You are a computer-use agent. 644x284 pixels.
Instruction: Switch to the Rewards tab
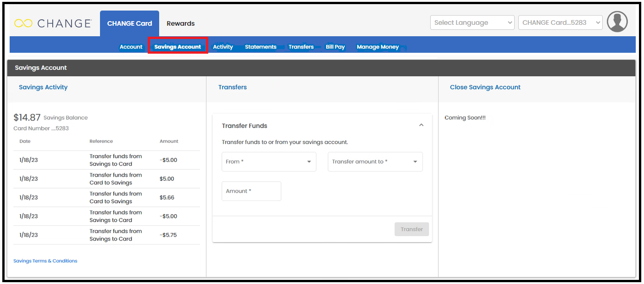(181, 23)
